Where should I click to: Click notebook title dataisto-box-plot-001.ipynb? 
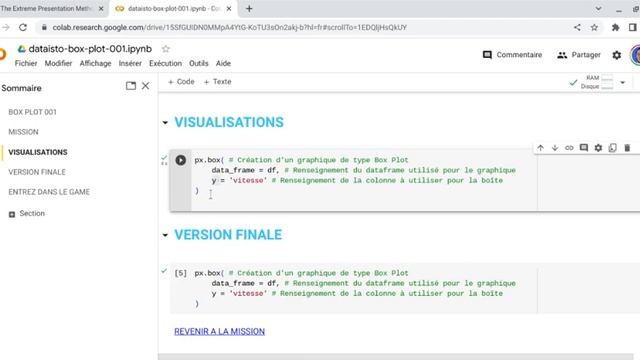point(90,49)
